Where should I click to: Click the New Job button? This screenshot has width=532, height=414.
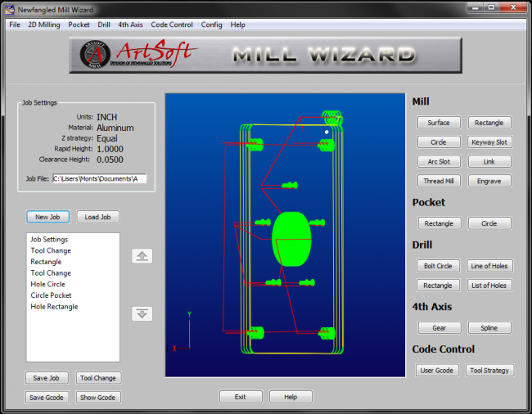coord(47,217)
